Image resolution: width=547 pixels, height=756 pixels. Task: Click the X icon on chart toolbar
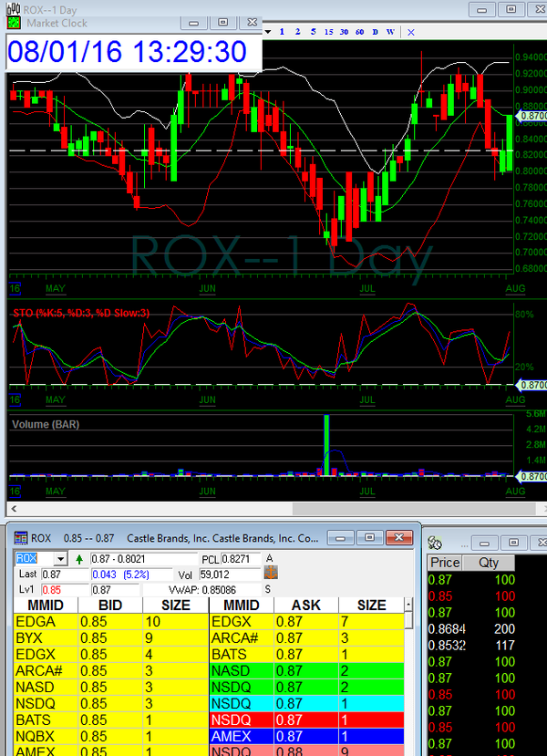[x=411, y=32]
